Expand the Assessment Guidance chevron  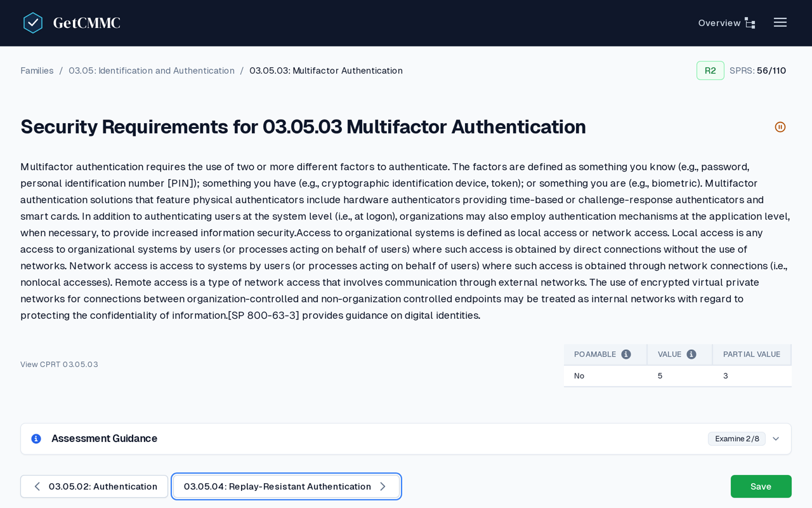pos(776,439)
